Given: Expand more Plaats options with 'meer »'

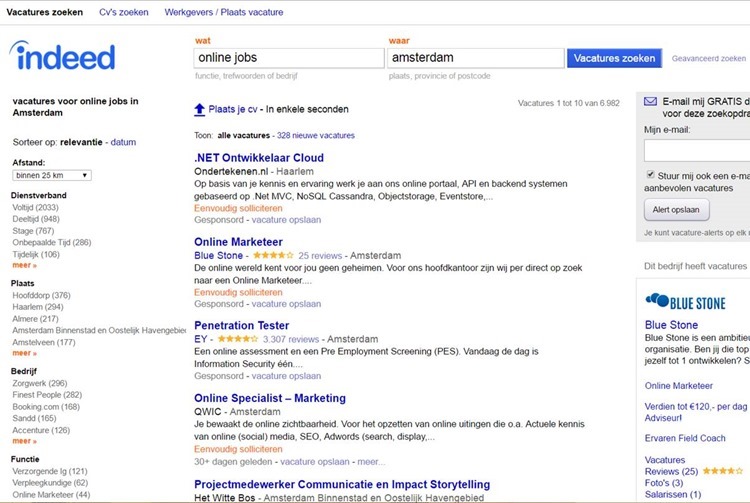Looking at the screenshot, I should point(24,353).
